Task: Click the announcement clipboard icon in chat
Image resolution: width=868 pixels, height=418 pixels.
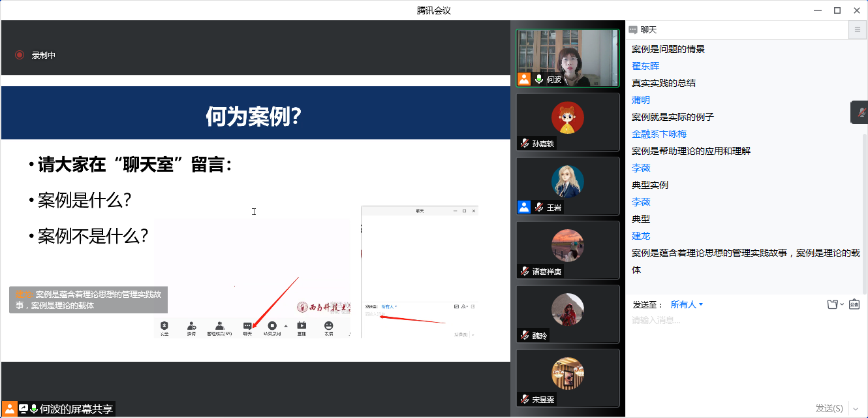Action: (854, 304)
